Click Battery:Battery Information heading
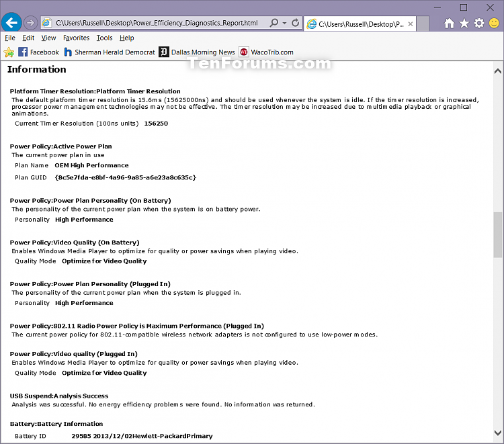504x444 pixels. point(56,424)
